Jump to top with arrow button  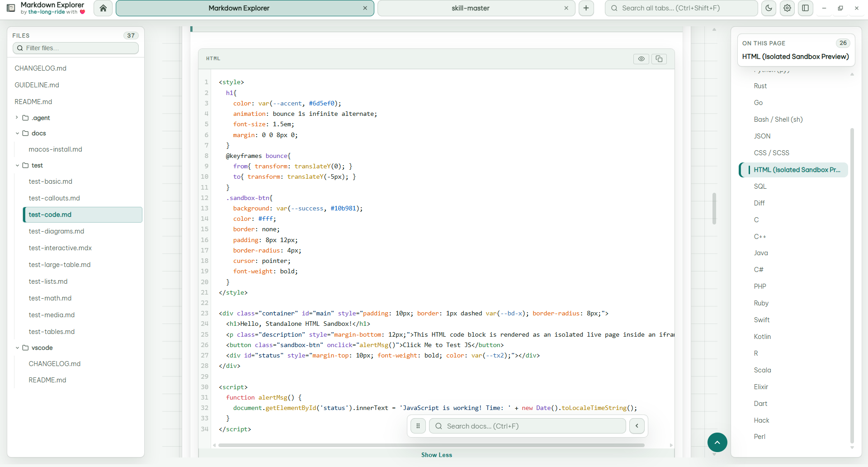(x=717, y=442)
